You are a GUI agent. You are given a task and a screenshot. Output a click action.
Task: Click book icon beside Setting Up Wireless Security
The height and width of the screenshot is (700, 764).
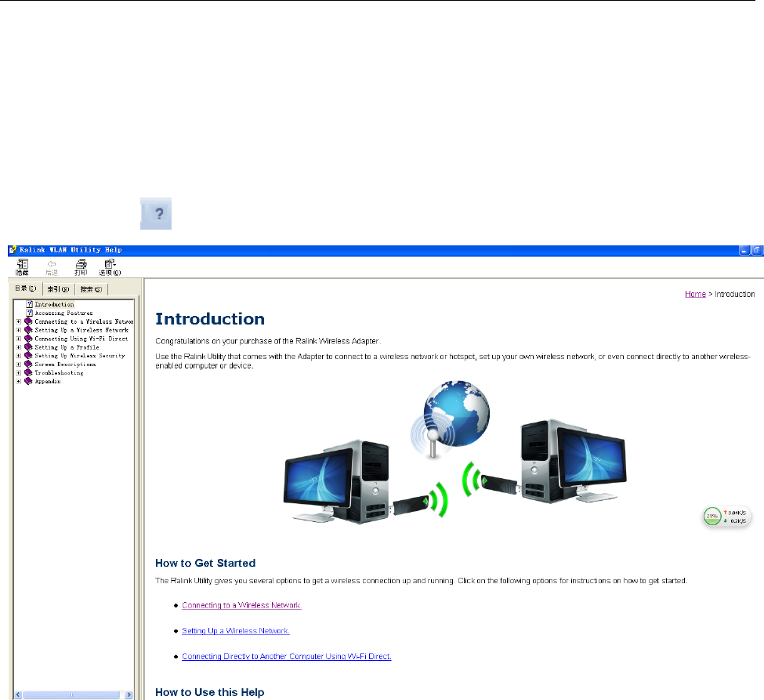(28, 356)
